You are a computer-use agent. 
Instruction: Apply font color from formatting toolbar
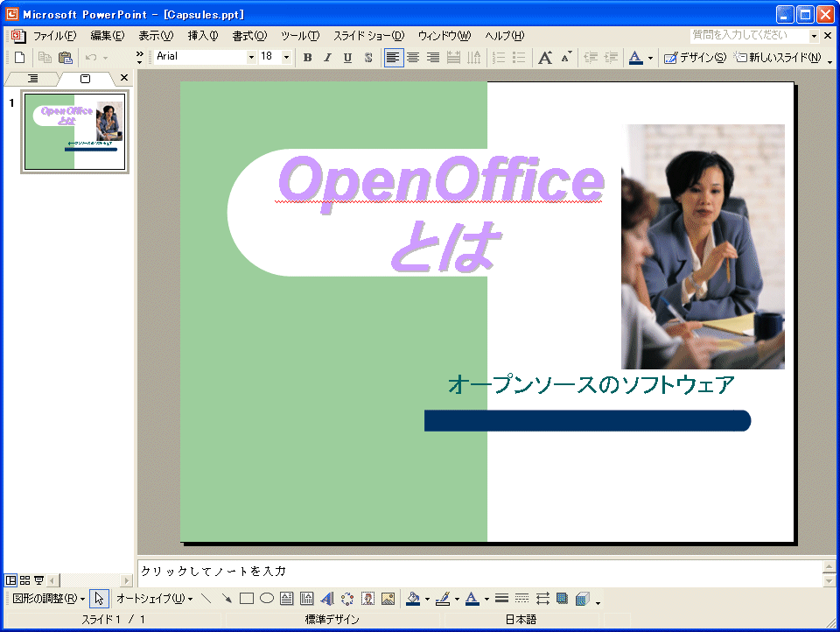click(635, 58)
